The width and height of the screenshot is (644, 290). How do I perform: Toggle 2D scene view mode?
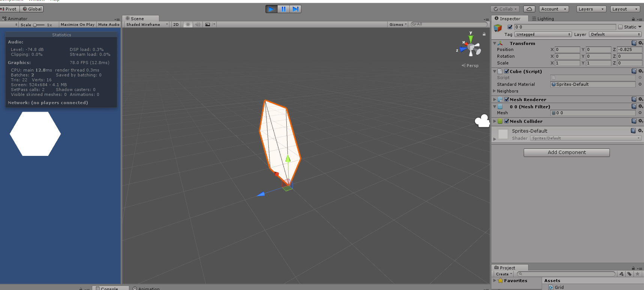click(176, 24)
